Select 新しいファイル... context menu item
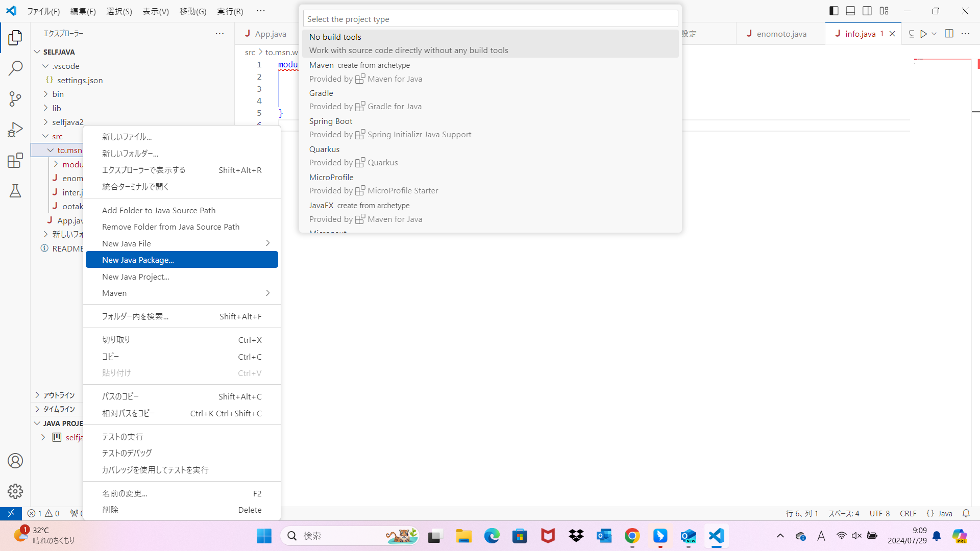 click(182, 137)
